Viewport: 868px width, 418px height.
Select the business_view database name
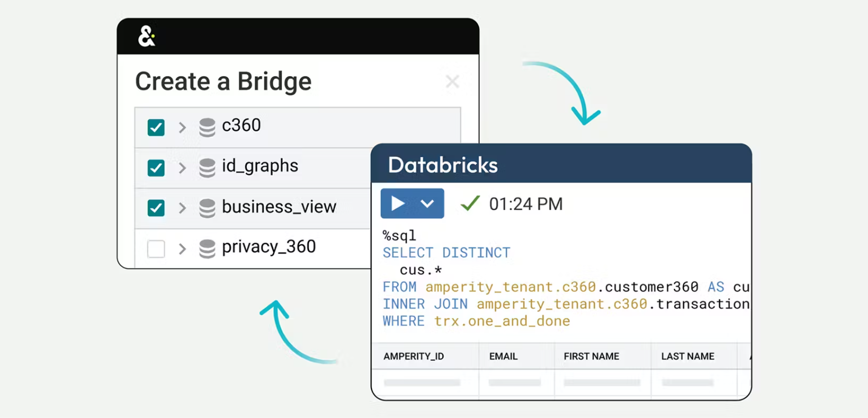pyautogui.click(x=279, y=207)
